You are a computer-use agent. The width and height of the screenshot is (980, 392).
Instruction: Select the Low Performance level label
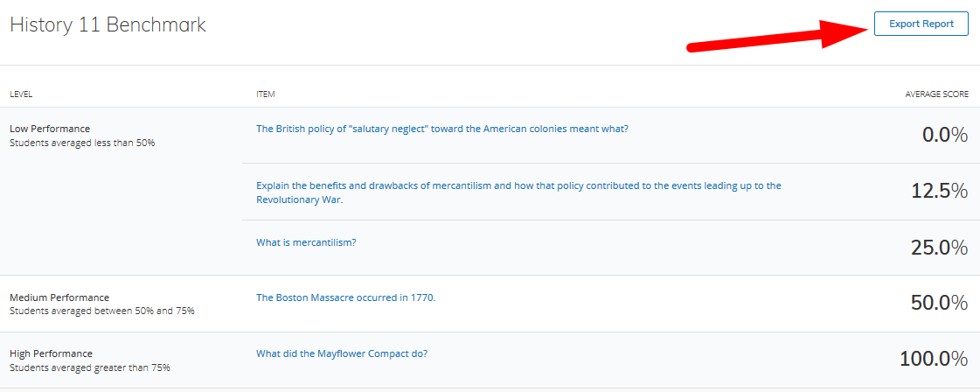(50, 129)
